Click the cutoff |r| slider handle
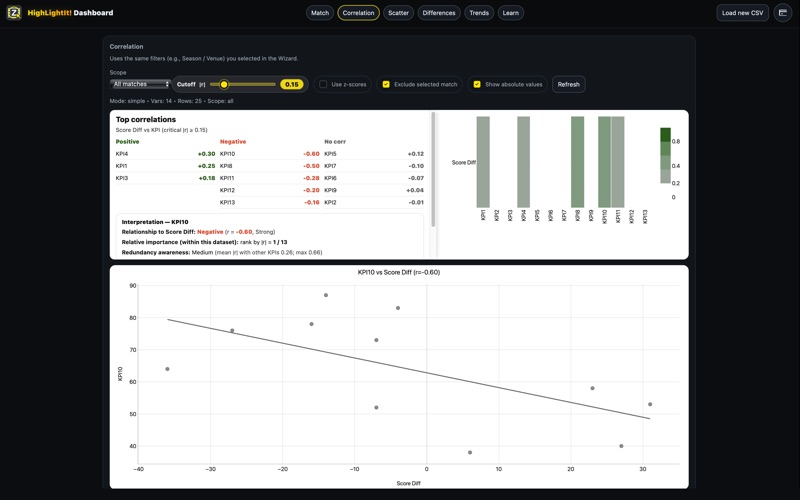 [223, 84]
